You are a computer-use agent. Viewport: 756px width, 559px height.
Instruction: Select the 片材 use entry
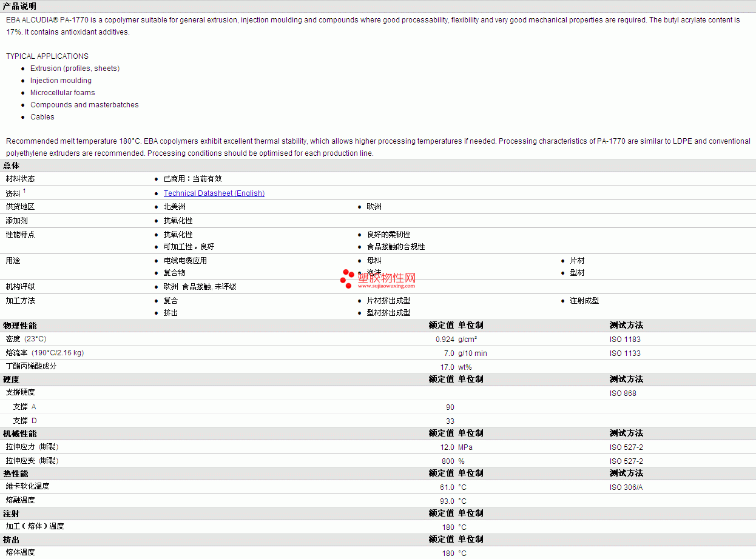(577, 261)
